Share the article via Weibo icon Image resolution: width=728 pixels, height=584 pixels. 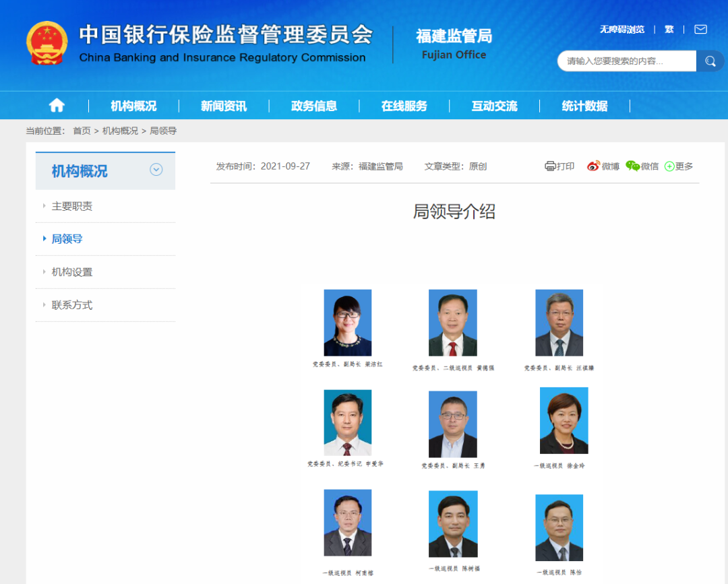pos(593,166)
